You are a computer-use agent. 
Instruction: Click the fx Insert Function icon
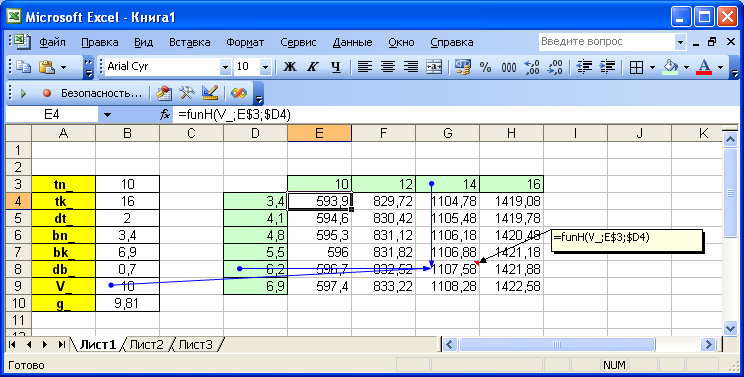pos(165,115)
